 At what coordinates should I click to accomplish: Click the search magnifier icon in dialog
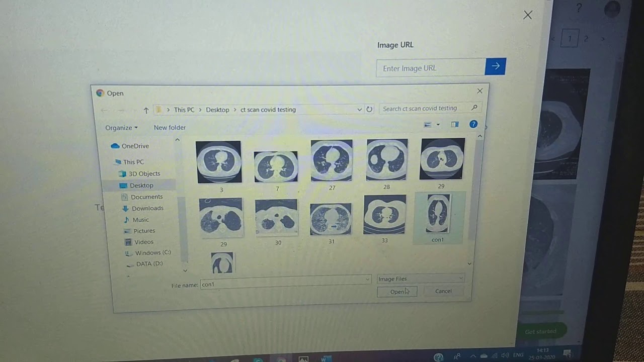(474, 108)
